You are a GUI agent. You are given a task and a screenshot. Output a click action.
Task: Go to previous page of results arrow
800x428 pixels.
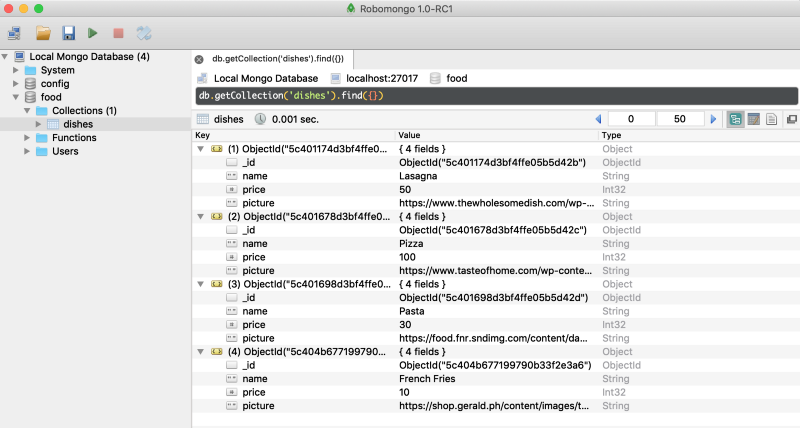click(x=598, y=119)
